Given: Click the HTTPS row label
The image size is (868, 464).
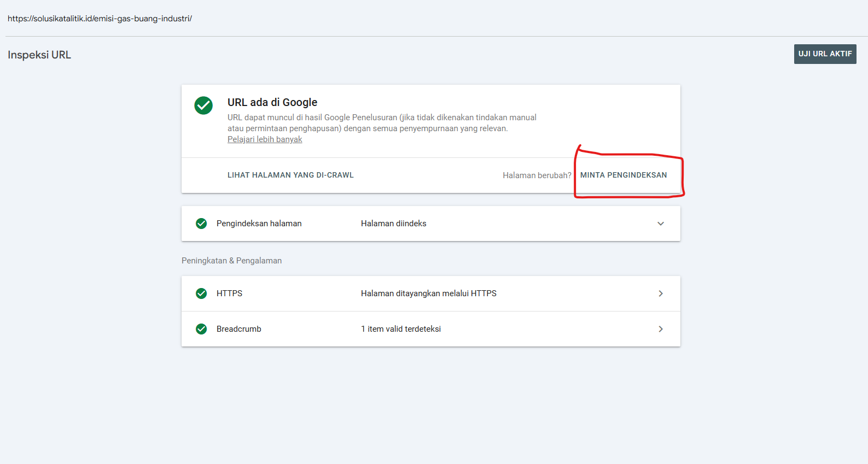Looking at the screenshot, I should (229, 293).
